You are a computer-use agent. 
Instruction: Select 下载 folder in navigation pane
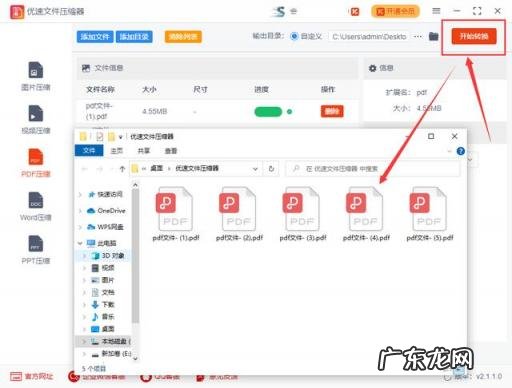tap(103, 305)
